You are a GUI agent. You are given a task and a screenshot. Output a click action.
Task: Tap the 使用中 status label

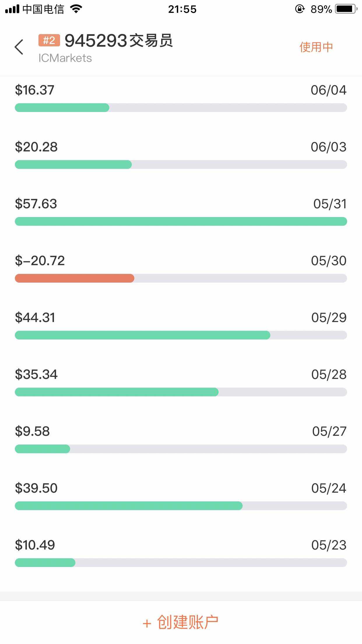[x=316, y=47]
